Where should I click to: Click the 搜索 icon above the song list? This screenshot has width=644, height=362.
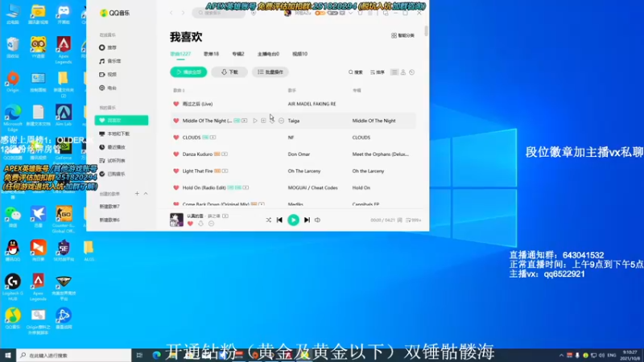pyautogui.click(x=356, y=72)
